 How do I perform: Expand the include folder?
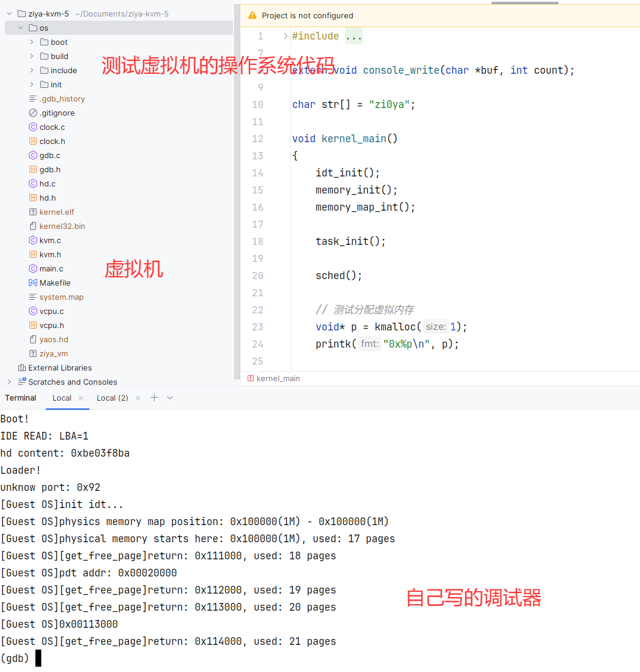click(32, 70)
